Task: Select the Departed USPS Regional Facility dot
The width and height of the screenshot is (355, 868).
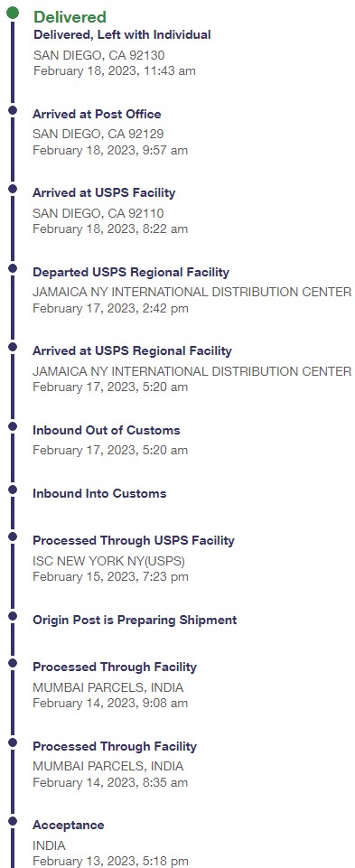Action: pos(13,268)
